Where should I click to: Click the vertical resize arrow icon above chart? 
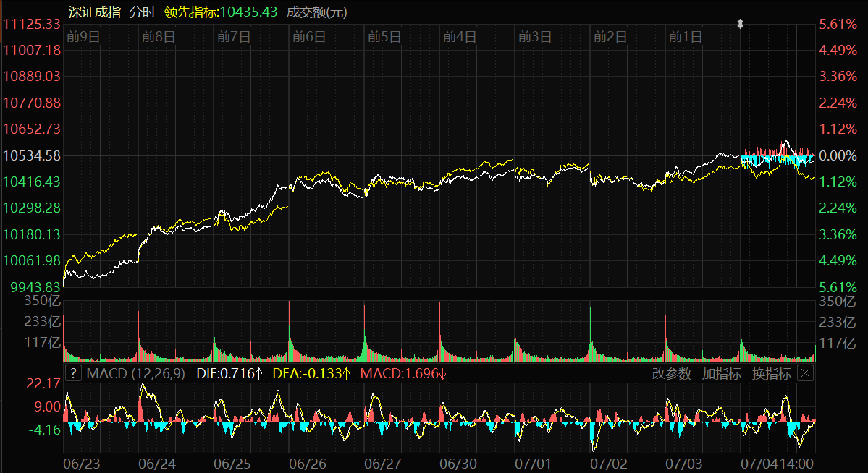(740, 24)
